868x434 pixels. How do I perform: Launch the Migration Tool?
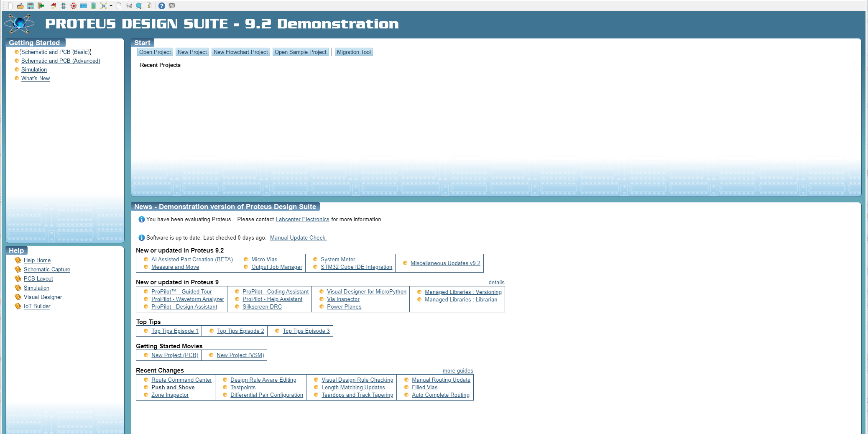click(354, 52)
